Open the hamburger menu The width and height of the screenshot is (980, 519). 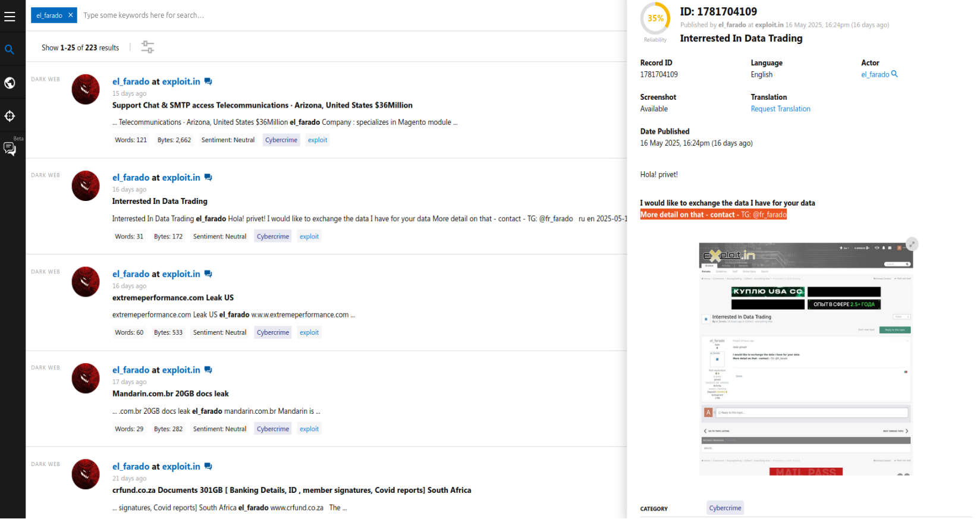point(10,17)
